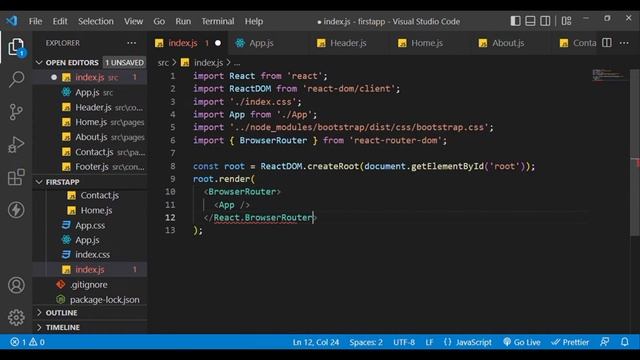Open the Extensions view

tap(16, 177)
